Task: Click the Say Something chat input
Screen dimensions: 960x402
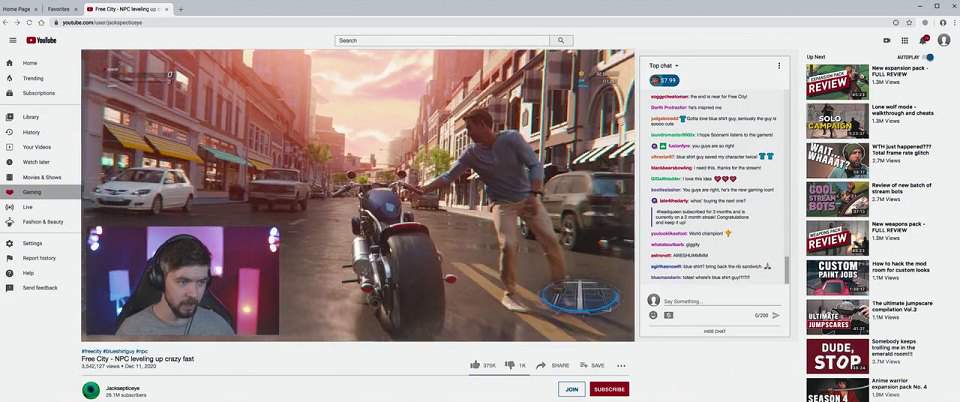Action: click(x=722, y=301)
